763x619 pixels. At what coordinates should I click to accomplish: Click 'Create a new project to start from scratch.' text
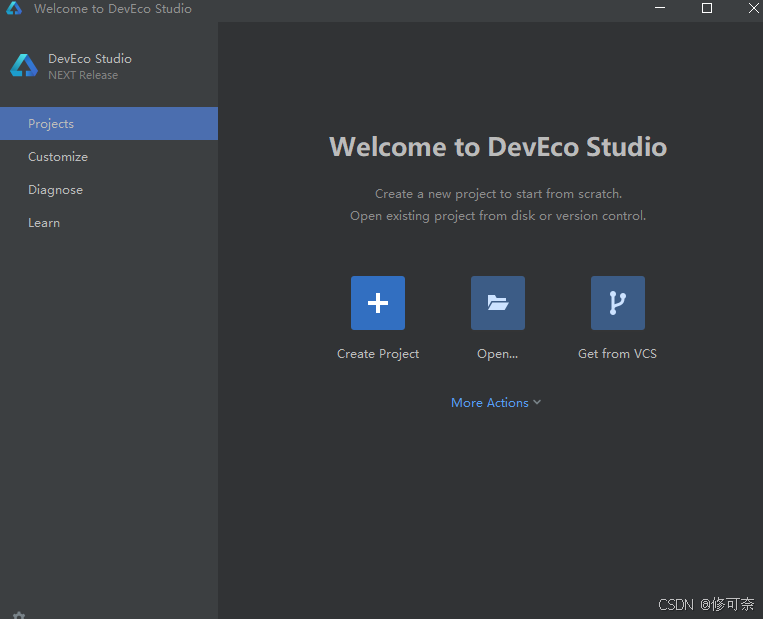pos(498,194)
